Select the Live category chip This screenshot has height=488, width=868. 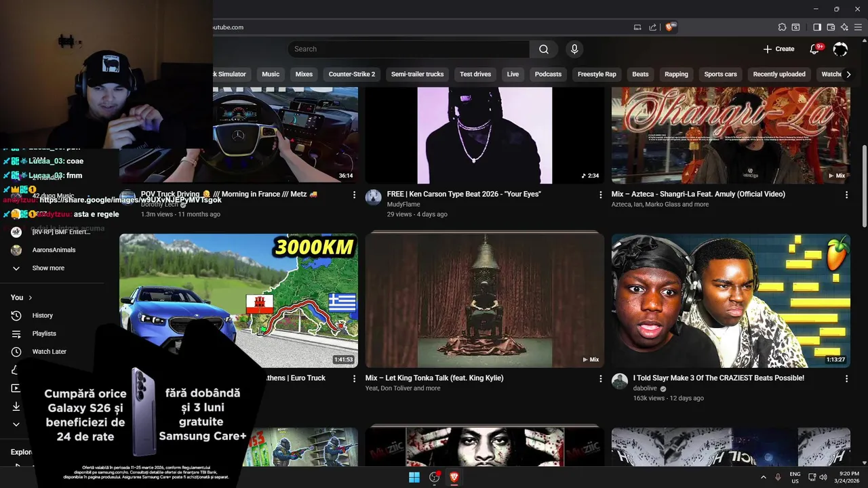coord(513,75)
